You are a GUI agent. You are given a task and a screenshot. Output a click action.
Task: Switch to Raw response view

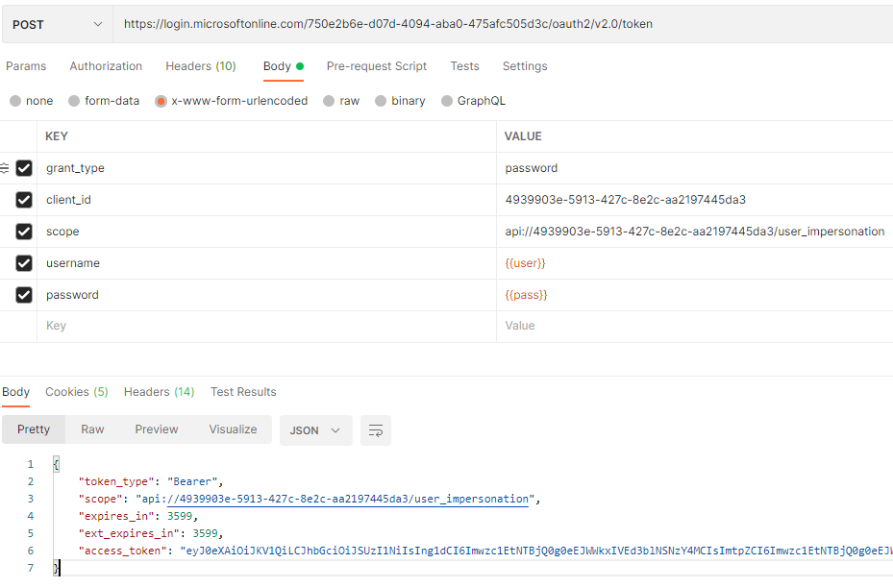(x=92, y=429)
